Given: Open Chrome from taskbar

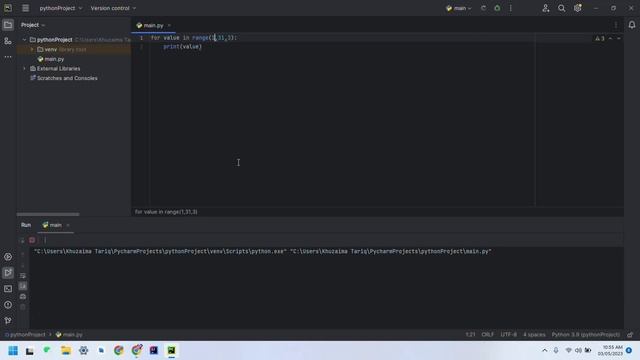Looking at the screenshot, I should pyautogui.click(x=119, y=351).
